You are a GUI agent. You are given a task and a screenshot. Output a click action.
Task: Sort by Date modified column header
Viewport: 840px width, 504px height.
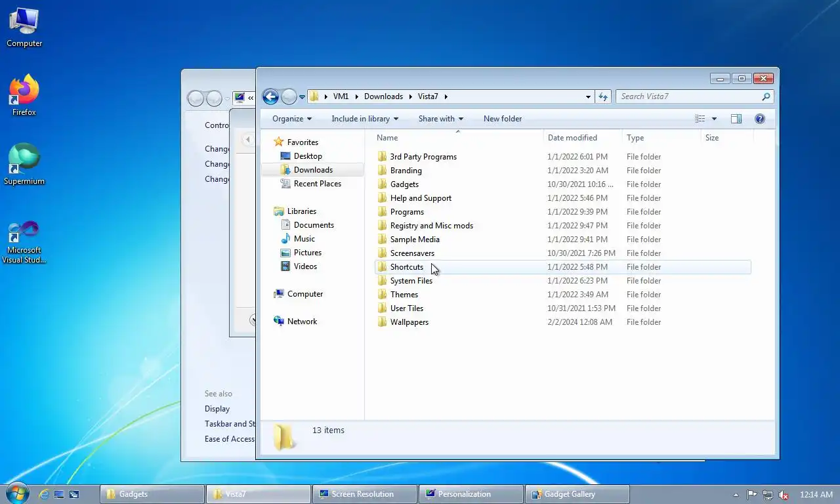pyautogui.click(x=583, y=138)
